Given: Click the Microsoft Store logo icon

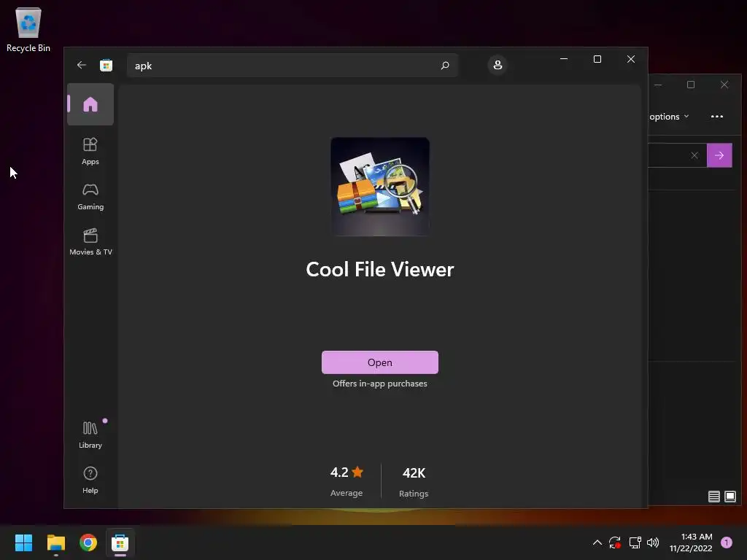Looking at the screenshot, I should point(106,65).
